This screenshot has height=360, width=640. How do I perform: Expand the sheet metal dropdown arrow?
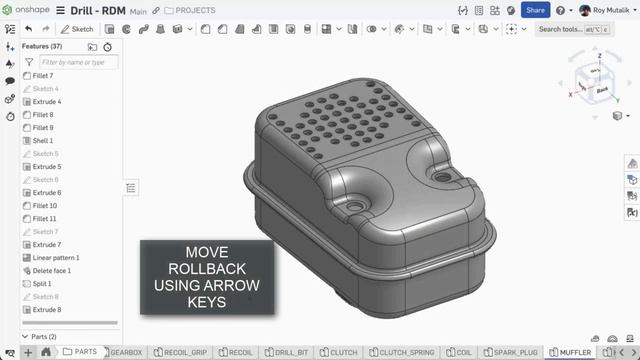(496, 29)
